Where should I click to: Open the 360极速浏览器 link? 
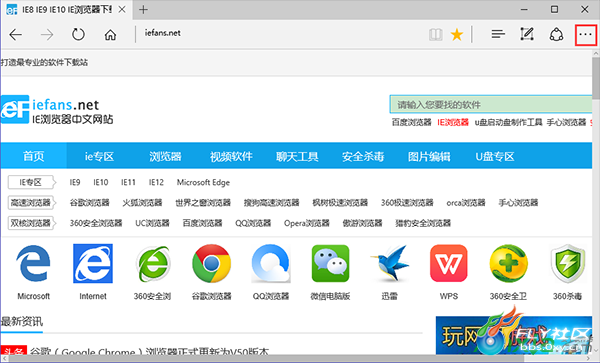point(407,202)
